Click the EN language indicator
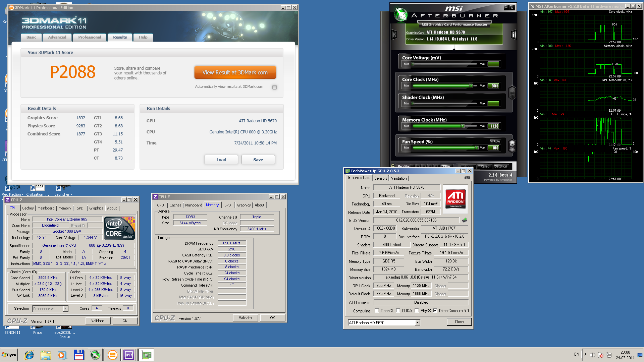The image size is (644, 362). tap(577, 354)
